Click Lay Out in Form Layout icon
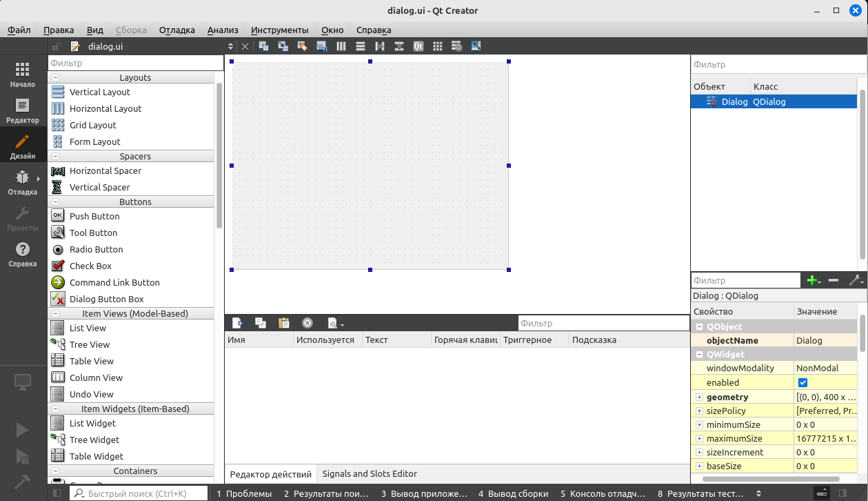The image size is (868, 501). coord(418,46)
